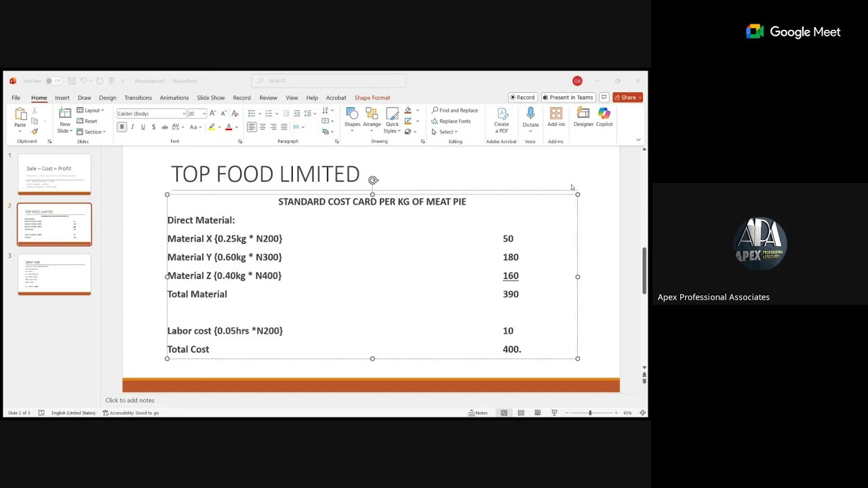The width and height of the screenshot is (868, 488).
Task: Open the File menu
Action: pyautogui.click(x=16, y=98)
